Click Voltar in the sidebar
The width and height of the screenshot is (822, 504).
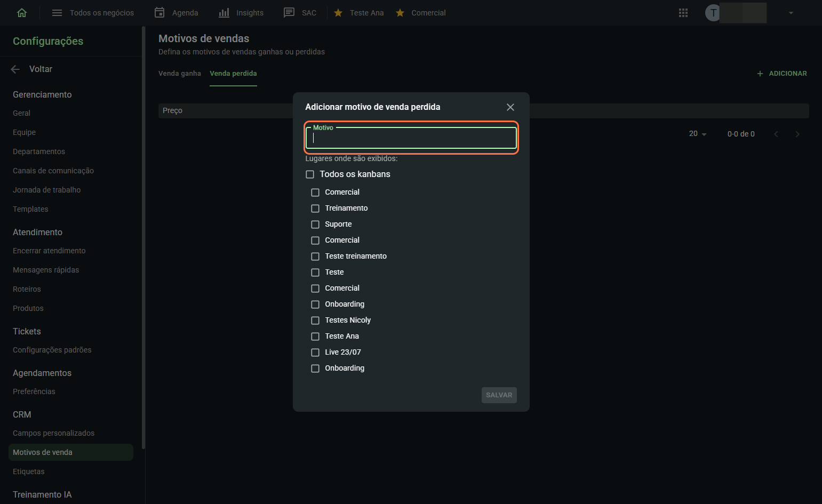point(41,69)
